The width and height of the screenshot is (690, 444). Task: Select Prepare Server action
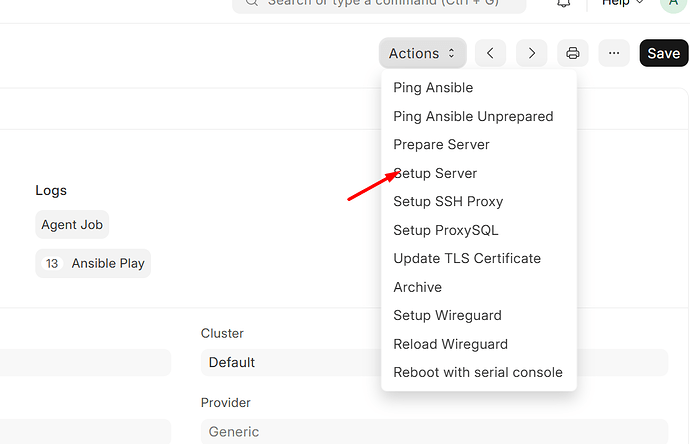441,145
